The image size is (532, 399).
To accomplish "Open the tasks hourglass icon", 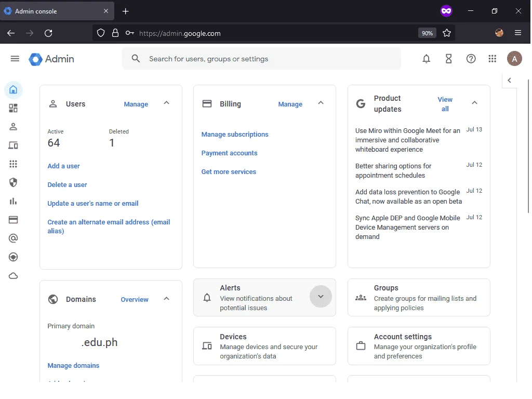I will [448, 59].
